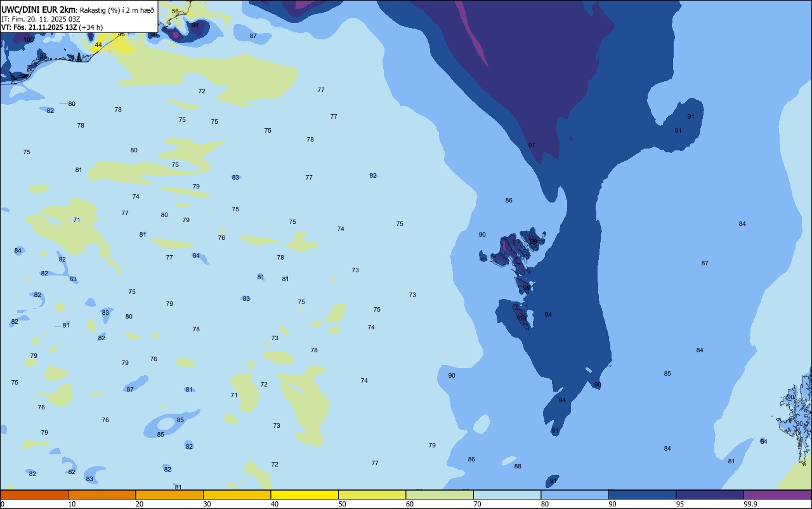Click the "Rakastig (%) í 2 m hæð" label

(x=117, y=10)
